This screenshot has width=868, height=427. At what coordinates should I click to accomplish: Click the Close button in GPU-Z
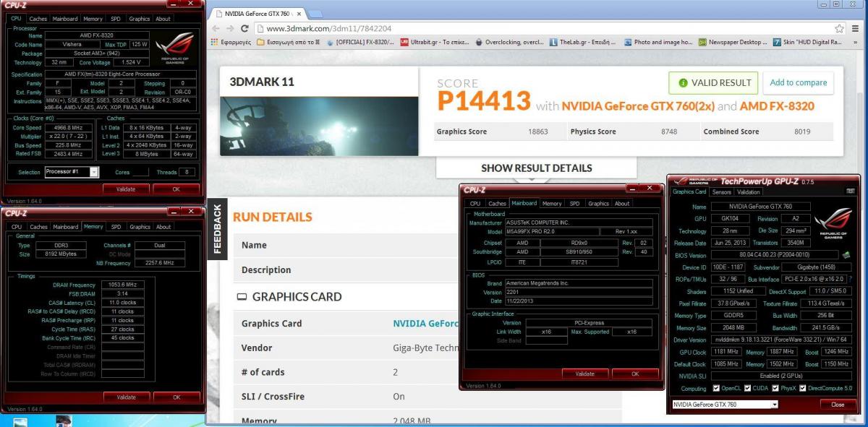[838, 405]
